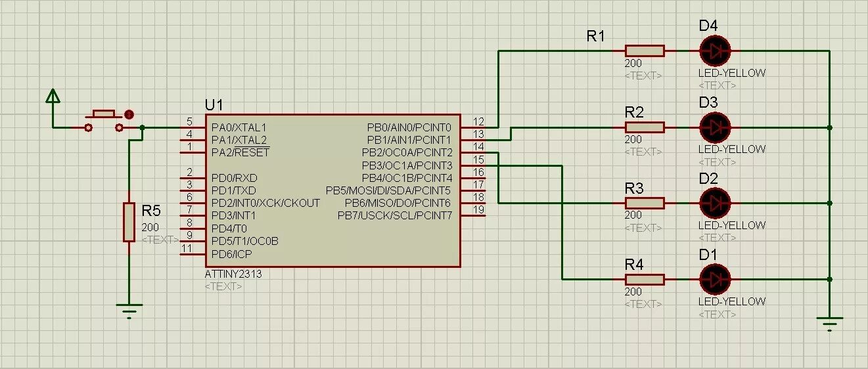The width and height of the screenshot is (868, 369).
Task: Click pin PB4/OC1B/PCINT4 label
Action: tap(407, 178)
